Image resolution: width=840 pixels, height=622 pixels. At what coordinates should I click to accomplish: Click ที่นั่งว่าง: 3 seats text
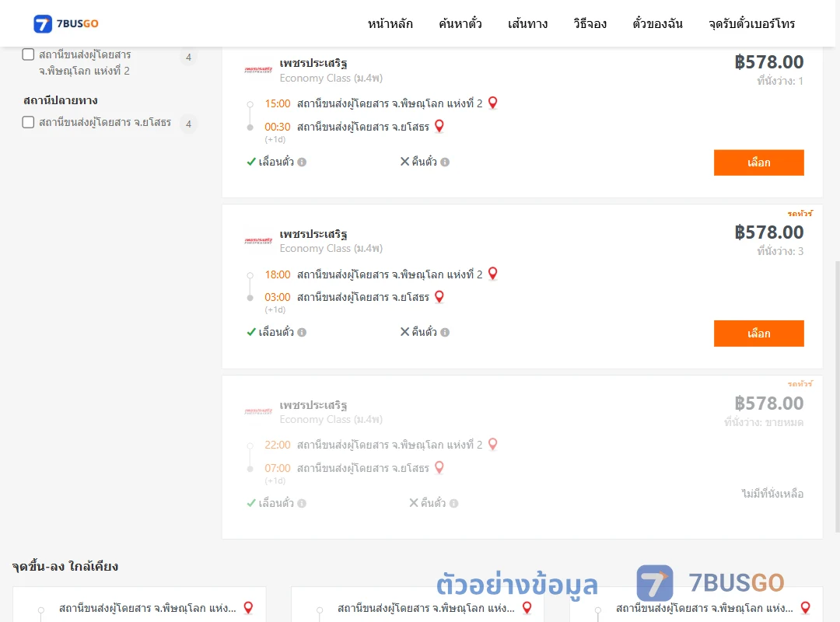780,251
